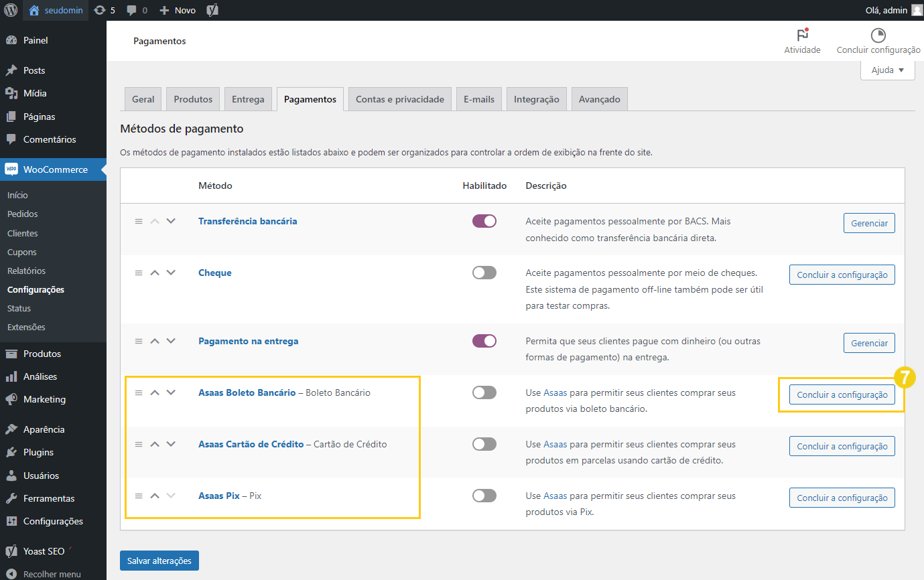The height and width of the screenshot is (580, 924).
Task: Enable the Cheque payment toggle
Action: (x=484, y=273)
